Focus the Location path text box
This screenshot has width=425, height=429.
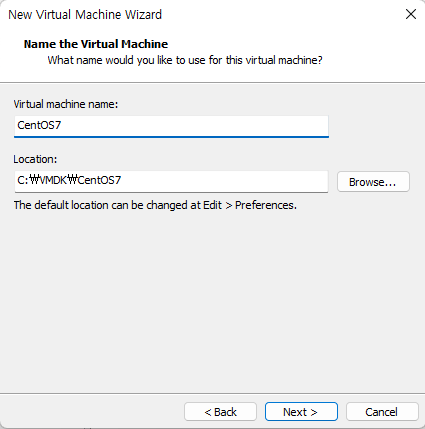[x=171, y=181]
